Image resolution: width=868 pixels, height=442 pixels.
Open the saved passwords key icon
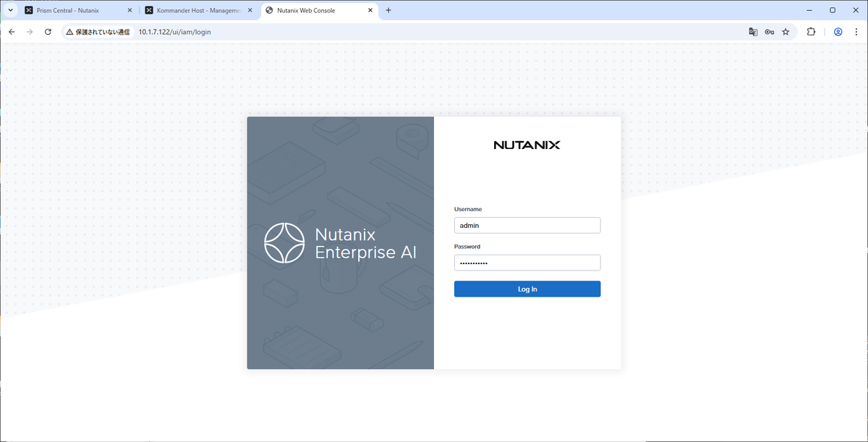pos(770,32)
